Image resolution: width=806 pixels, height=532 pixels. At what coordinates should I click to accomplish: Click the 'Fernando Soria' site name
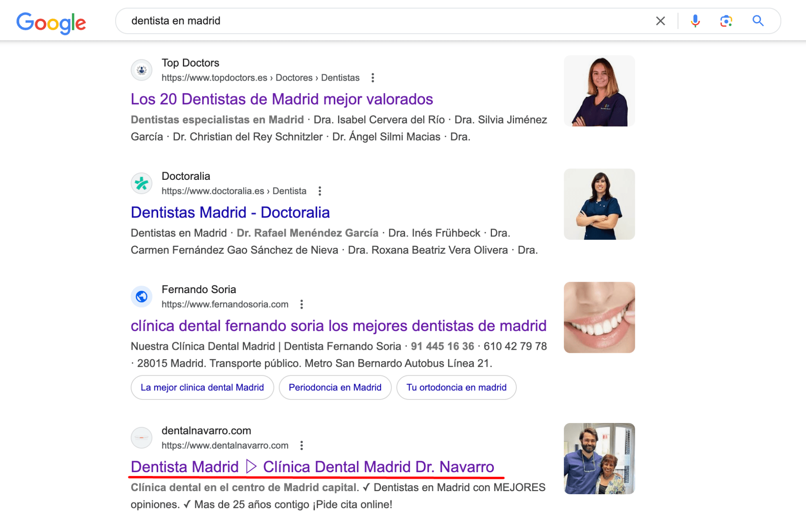click(199, 290)
